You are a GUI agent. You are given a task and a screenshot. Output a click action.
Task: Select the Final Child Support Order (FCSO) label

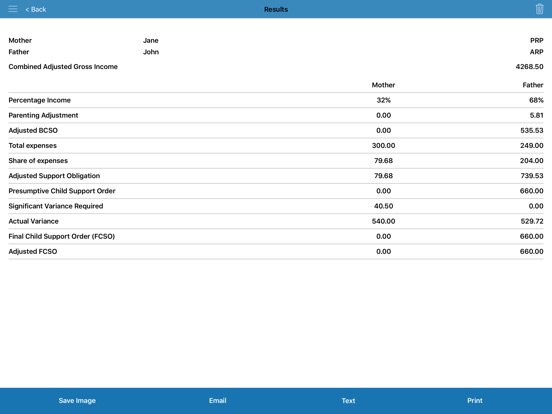(x=62, y=236)
